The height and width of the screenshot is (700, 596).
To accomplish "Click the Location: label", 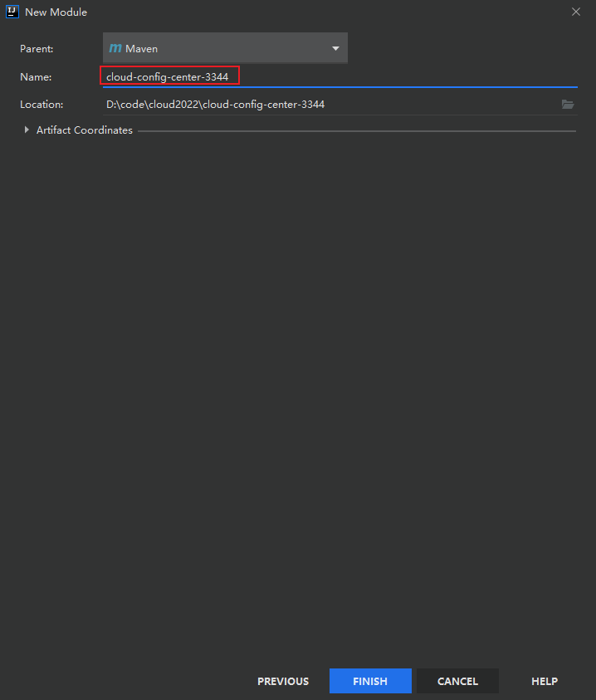I will pyautogui.click(x=42, y=105).
